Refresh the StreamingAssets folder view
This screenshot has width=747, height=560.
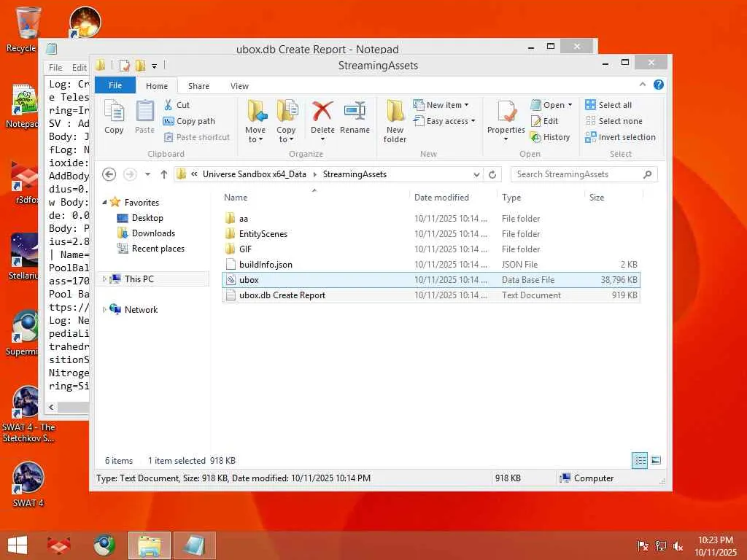[x=492, y=174]
